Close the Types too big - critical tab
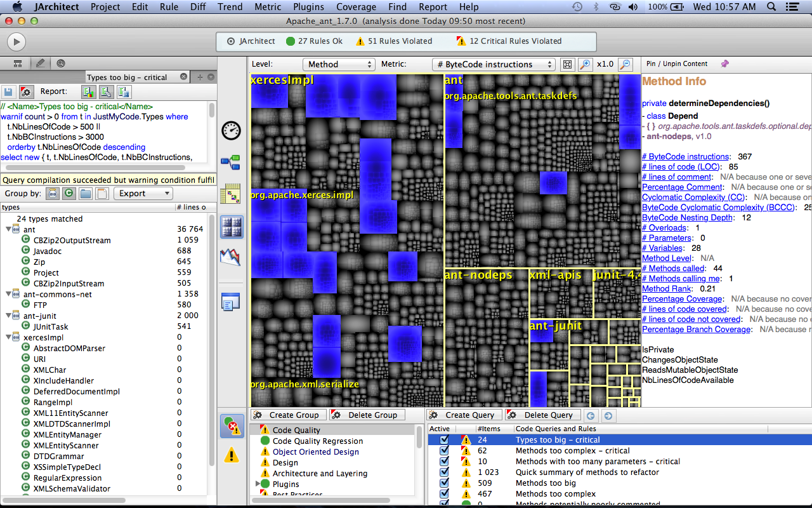The image size is (812, 508). point(184,77)
